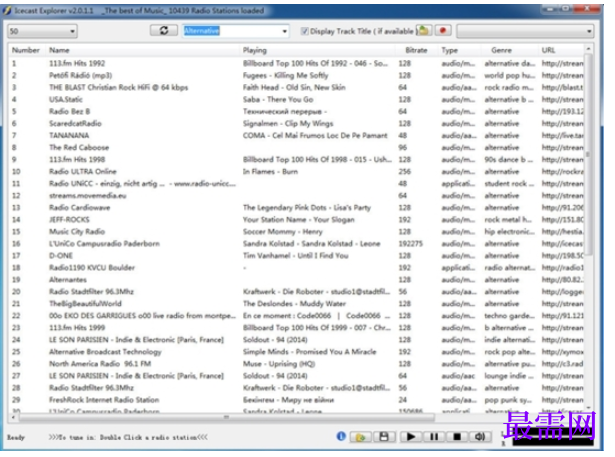Save station list with the floppy disk icon
This screenshot has width=615, height=457.
tap(384, 437)
